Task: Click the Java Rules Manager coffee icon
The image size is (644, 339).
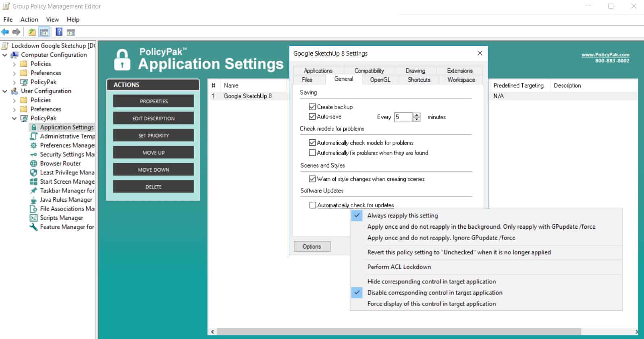Action: click(x=34, y=200)
